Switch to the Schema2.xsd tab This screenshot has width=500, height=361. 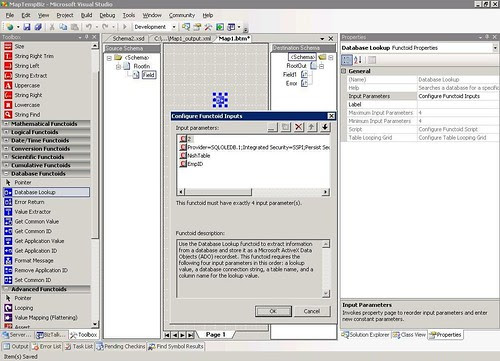click(x=128, y=38)
